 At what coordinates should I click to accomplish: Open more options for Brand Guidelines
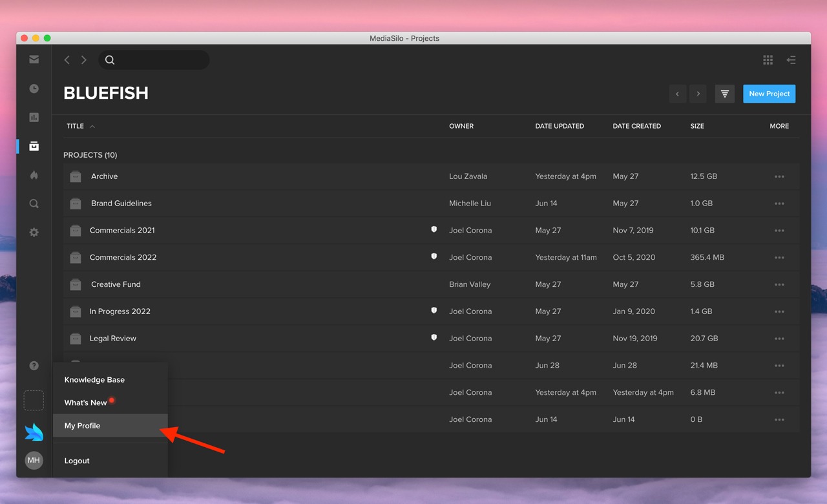coord(779,204)
